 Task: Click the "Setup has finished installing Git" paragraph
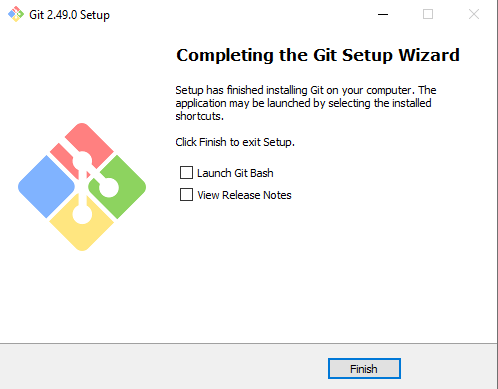[x=306, y=103]
